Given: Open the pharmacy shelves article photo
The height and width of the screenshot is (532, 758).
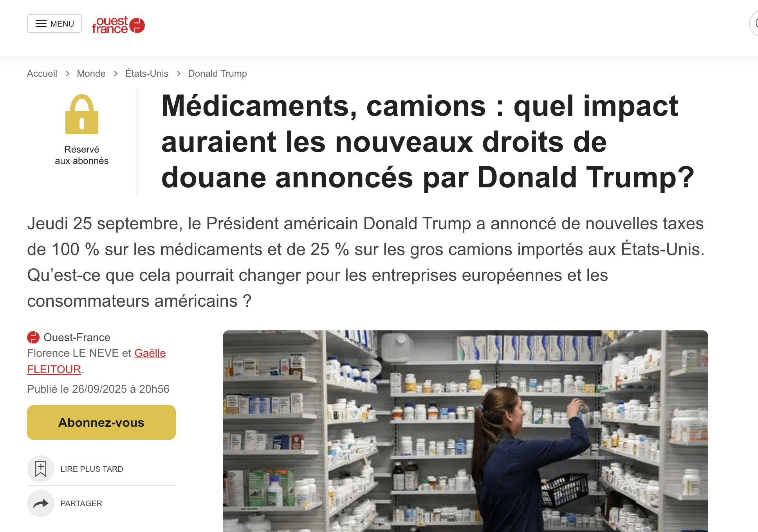Looking at the screenshot, I should tap(466, 431).
